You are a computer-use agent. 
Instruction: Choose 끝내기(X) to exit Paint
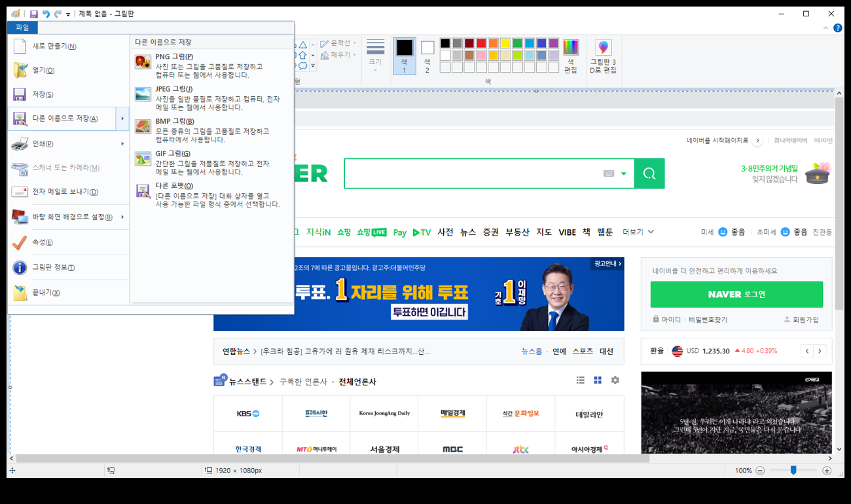69,293
